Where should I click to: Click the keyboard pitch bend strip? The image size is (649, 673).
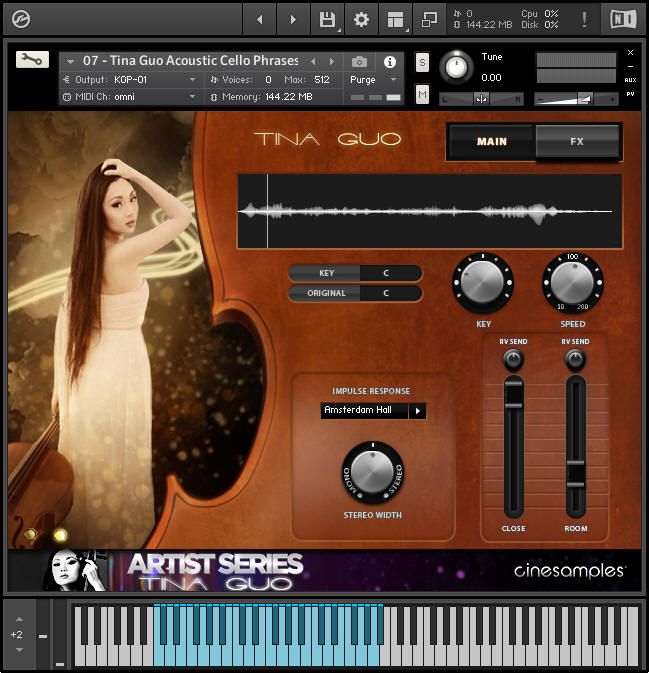click(x=43, y=635)
